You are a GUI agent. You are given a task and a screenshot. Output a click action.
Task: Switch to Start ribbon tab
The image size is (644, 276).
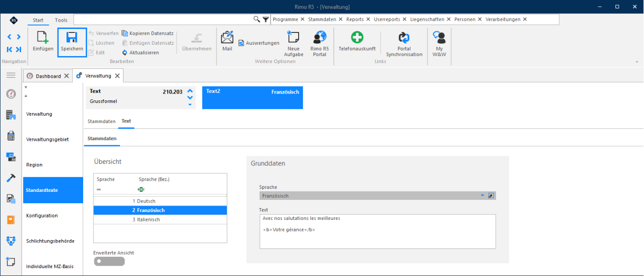pyautogui.click(x=38, y=20)
